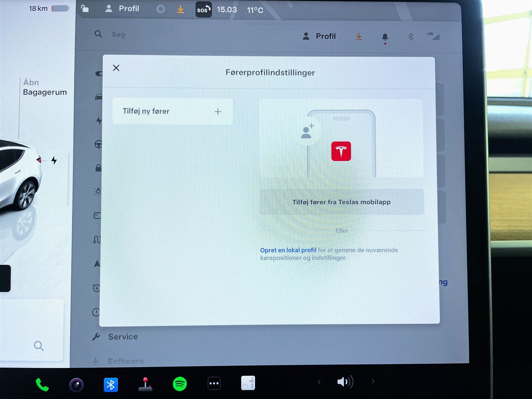The image size is (532, 399).
Task: Open Spotify music app
Action: [x=180, y=384]
